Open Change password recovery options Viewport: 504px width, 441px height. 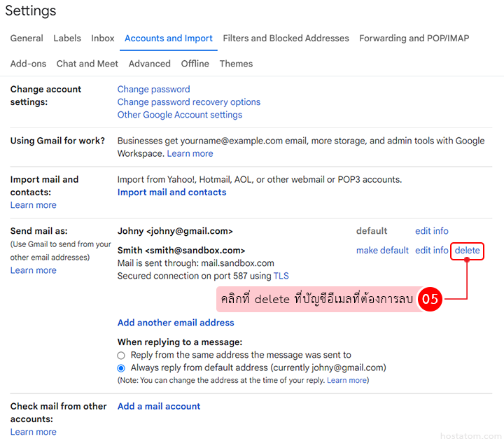(189, 102)
